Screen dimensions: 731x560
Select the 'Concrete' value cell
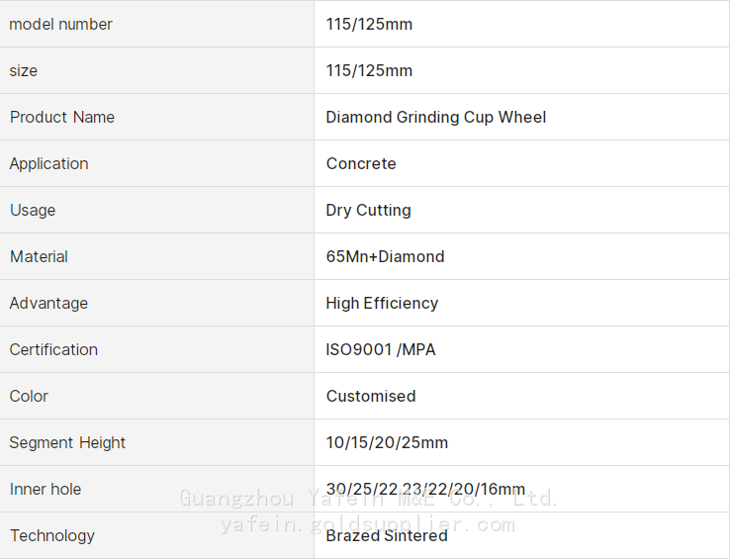[361, 163]
